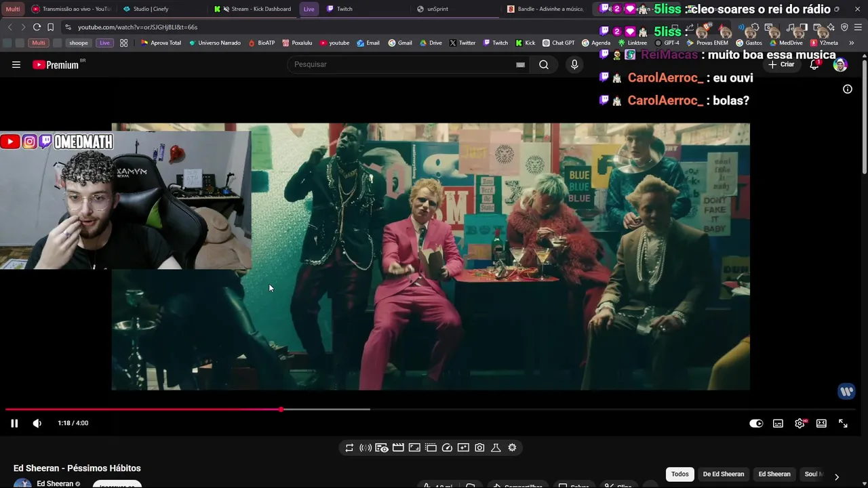Viewport: 868px width, 488px height.
Task: Start voice search with the microphone icon
Action: [574, 64]
